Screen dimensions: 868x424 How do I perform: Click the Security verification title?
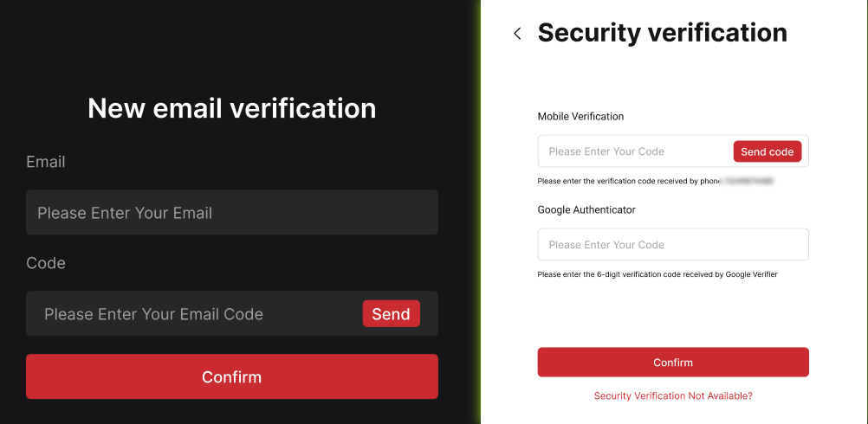tap(662, 33)
